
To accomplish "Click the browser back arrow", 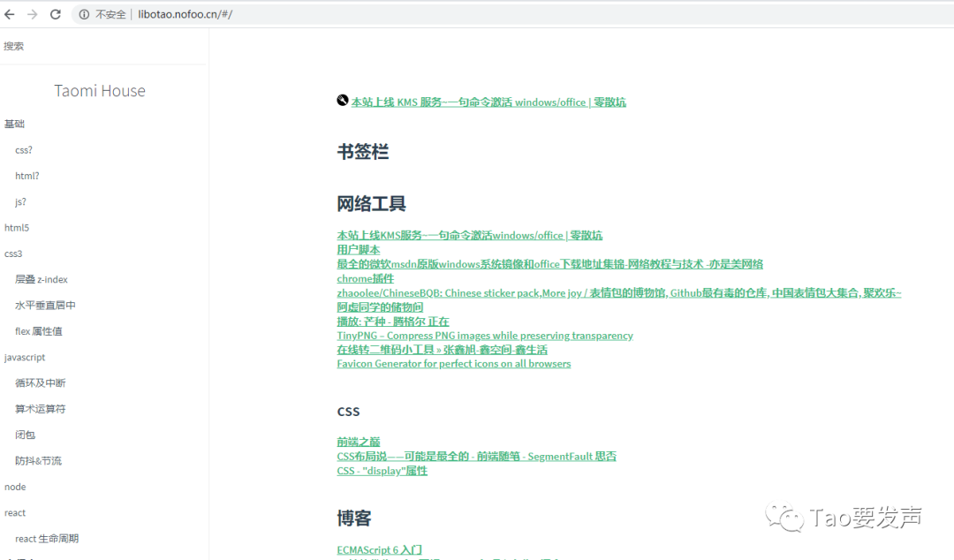I will [9, 14].
